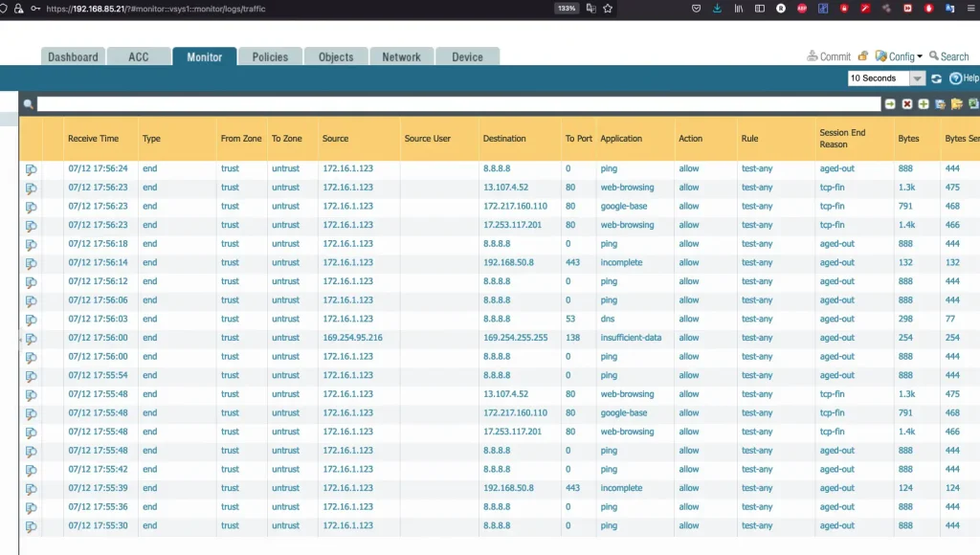Open details for the 17:56:24 log entry

pos(31,169)
